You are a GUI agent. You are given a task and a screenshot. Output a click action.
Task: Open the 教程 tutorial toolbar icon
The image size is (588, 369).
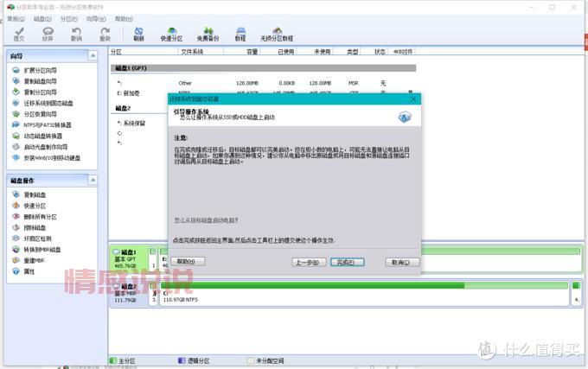pyautogui.click(x=240, y=33)
